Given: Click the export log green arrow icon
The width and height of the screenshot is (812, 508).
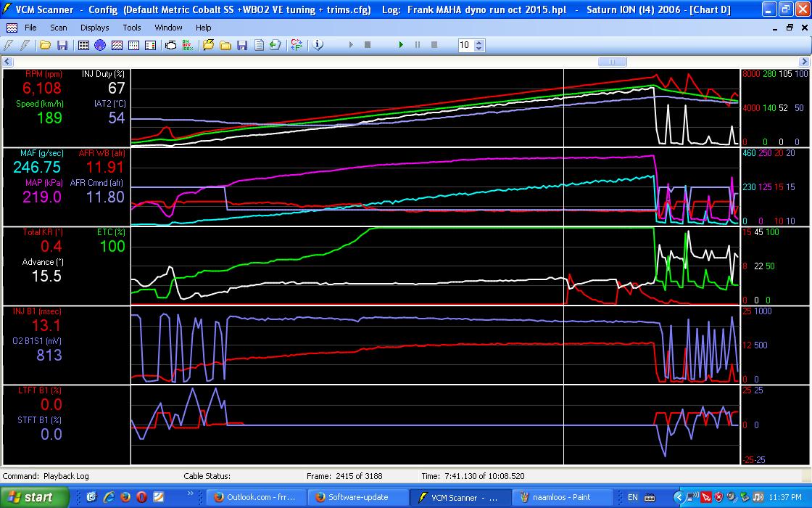Looking at the screenshot, I should tap(275, 45).
